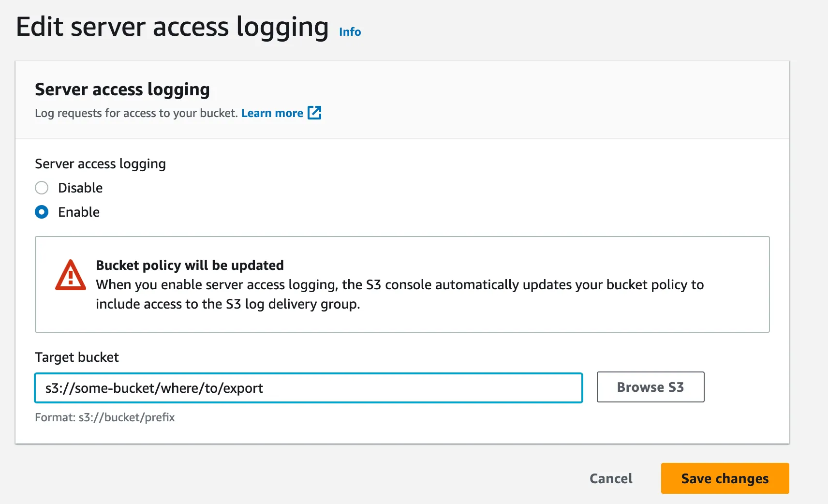Select the Enable radio button

42,212
